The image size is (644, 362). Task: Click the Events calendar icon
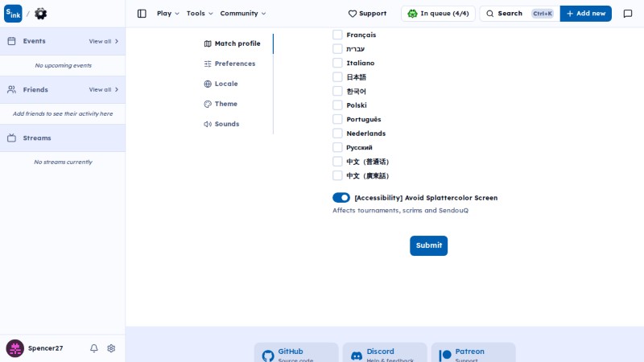11,41
